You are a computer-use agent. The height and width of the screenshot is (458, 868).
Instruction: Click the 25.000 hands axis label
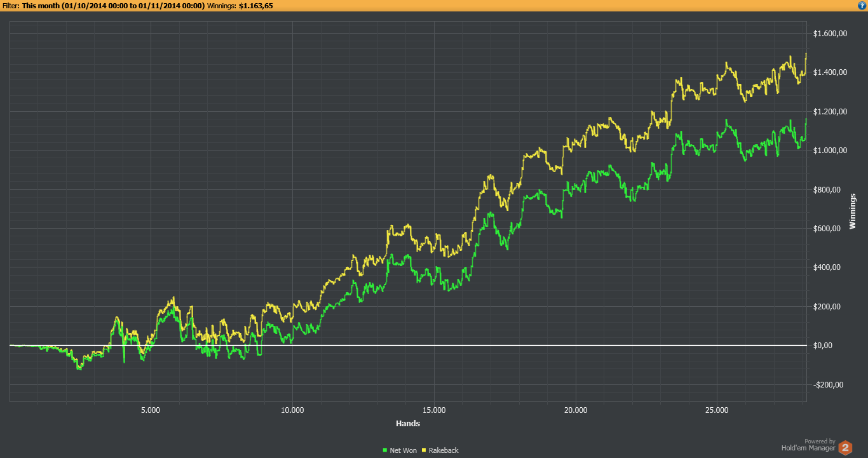coord(717,410)
